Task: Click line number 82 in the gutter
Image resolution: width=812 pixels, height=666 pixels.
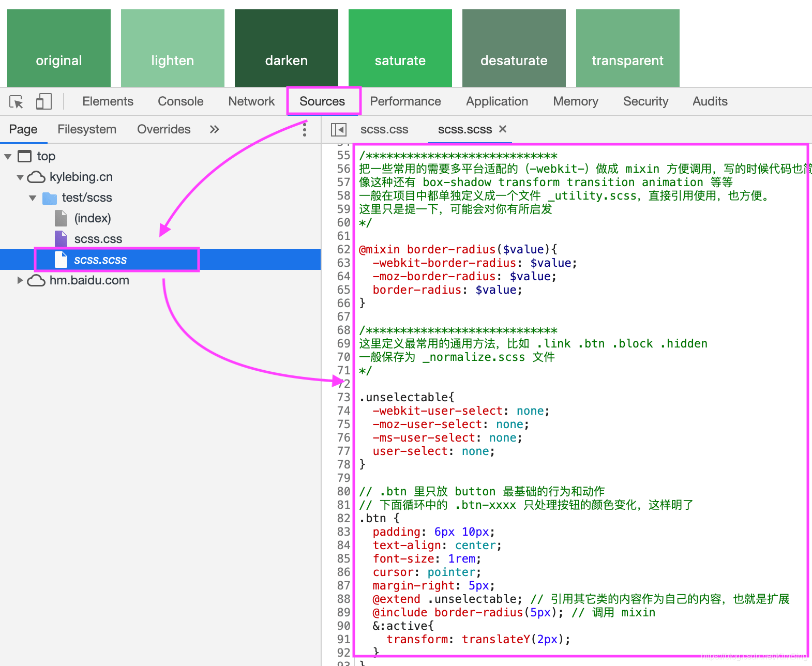Action: point(343,518)
